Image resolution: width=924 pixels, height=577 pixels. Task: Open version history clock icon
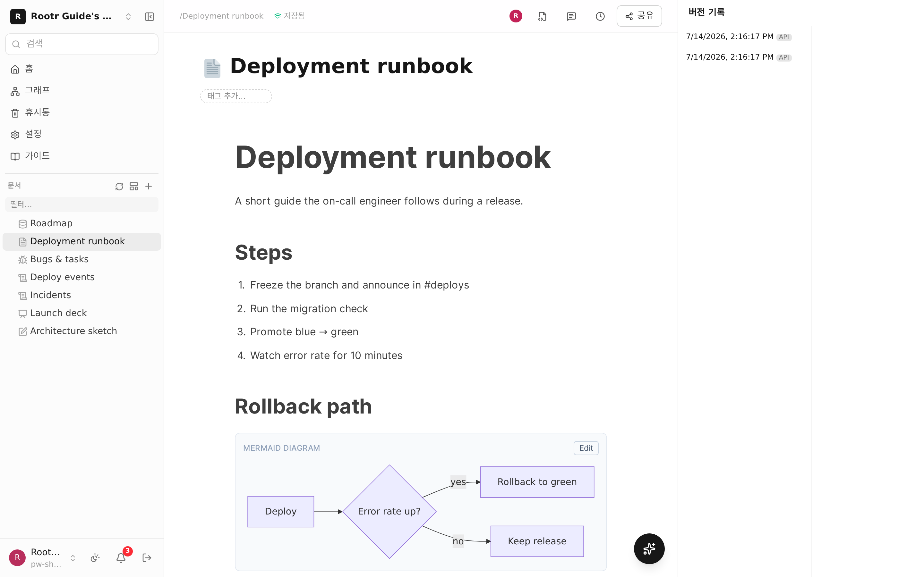(x=600, y=16)
